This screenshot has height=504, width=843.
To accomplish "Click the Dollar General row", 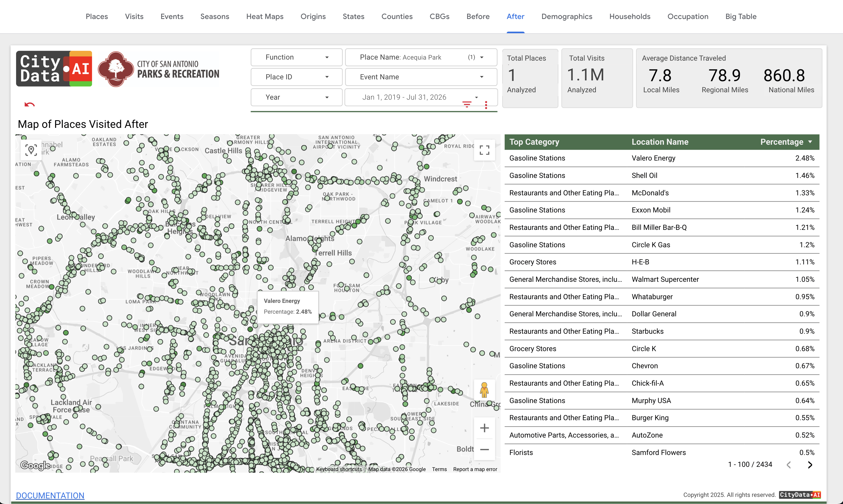I will 662,314.
